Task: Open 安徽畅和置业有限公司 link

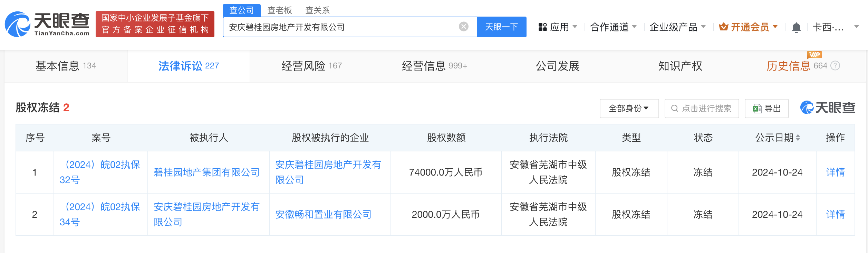Action: pyautogui.click(x=323, y=214)
